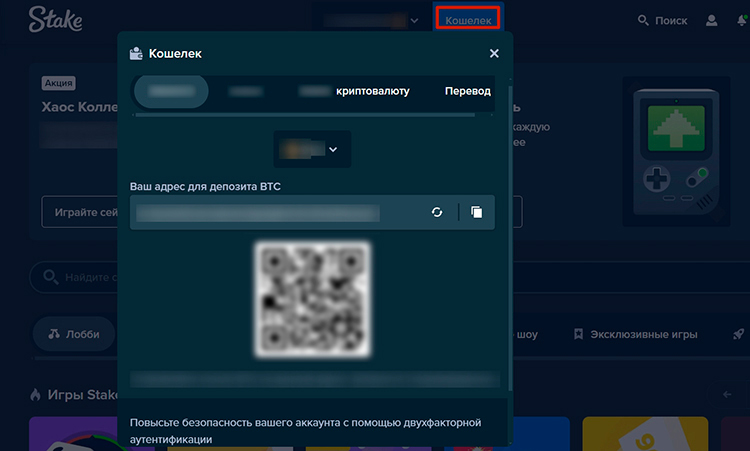Click the Играйте сейчас button

pyautogui.click(x=79, y=212)
